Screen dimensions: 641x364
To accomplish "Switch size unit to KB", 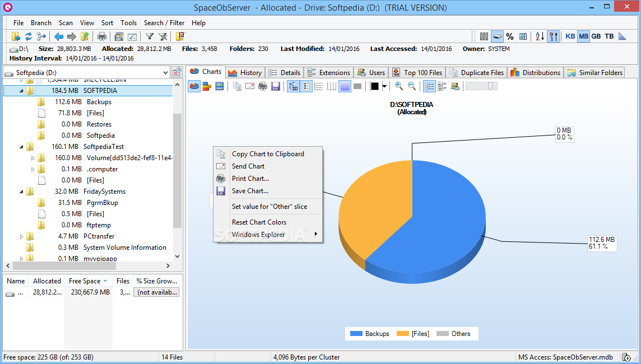I will tap(570, 36).
